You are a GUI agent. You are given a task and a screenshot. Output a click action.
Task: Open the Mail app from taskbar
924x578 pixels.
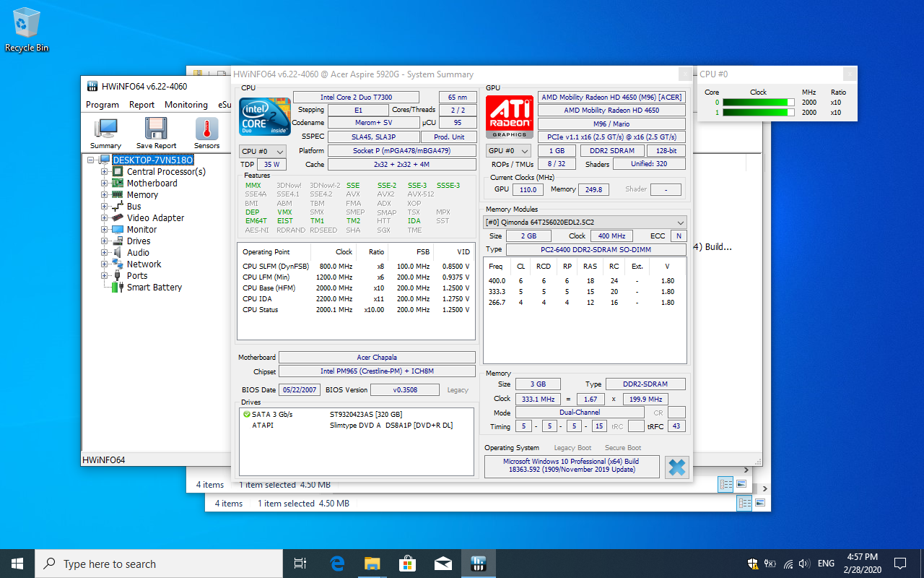(x=443, y=564)
